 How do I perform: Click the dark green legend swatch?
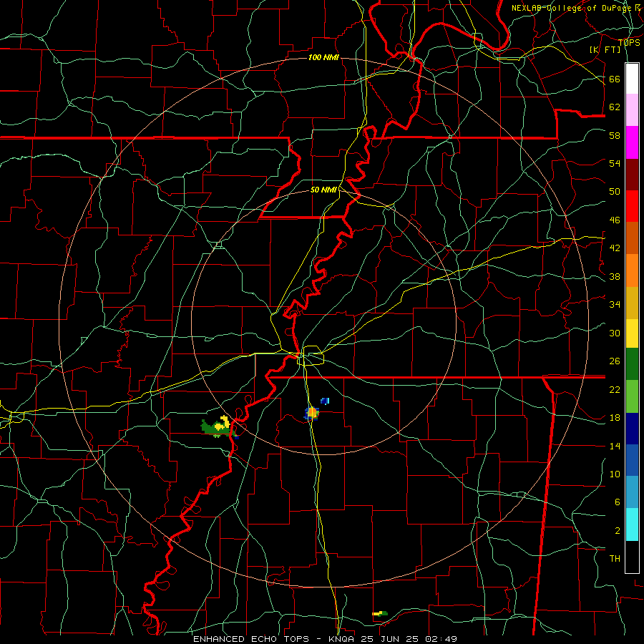click(x=632, y=364)
